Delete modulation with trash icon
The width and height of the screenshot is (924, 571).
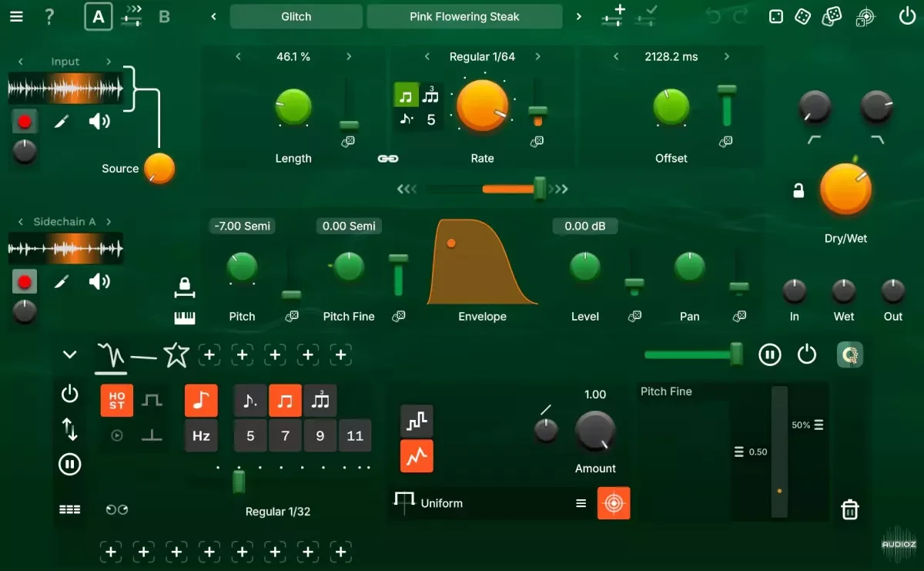pyautogui.click(x=849, y=509)
